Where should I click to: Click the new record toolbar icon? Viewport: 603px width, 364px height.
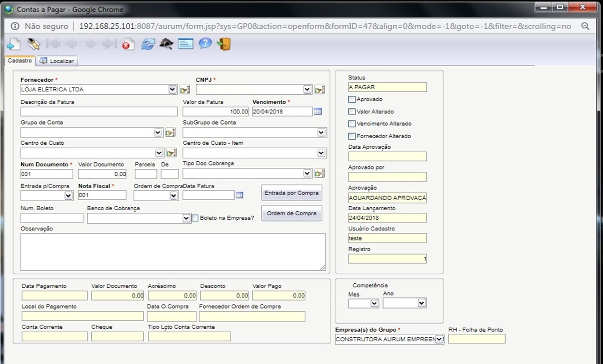pyautogui.click(x=14, y=44)
